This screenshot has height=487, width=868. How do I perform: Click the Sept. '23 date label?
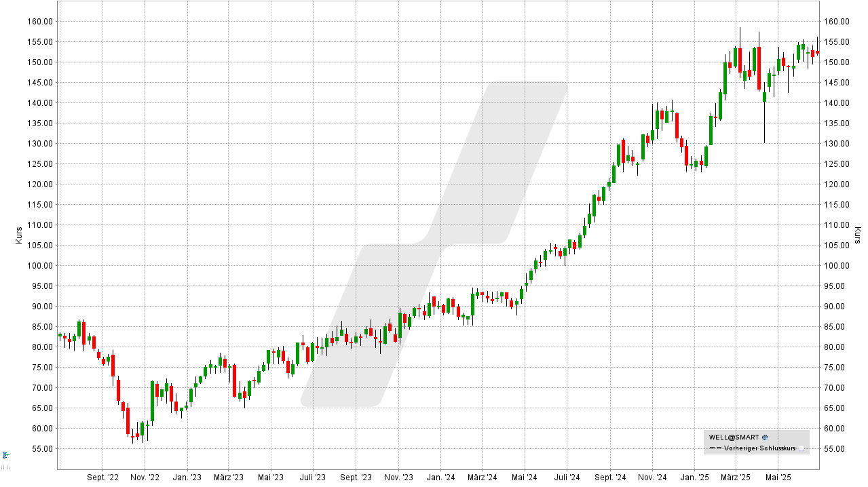pyautogui.click(x=356, y=478)
